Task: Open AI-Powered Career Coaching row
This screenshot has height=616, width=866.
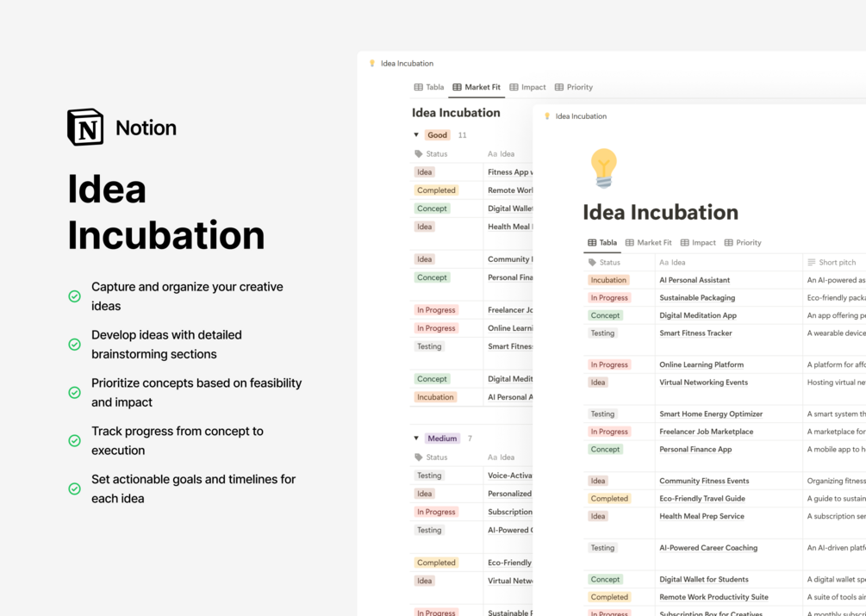Action: tap(708, 548)
